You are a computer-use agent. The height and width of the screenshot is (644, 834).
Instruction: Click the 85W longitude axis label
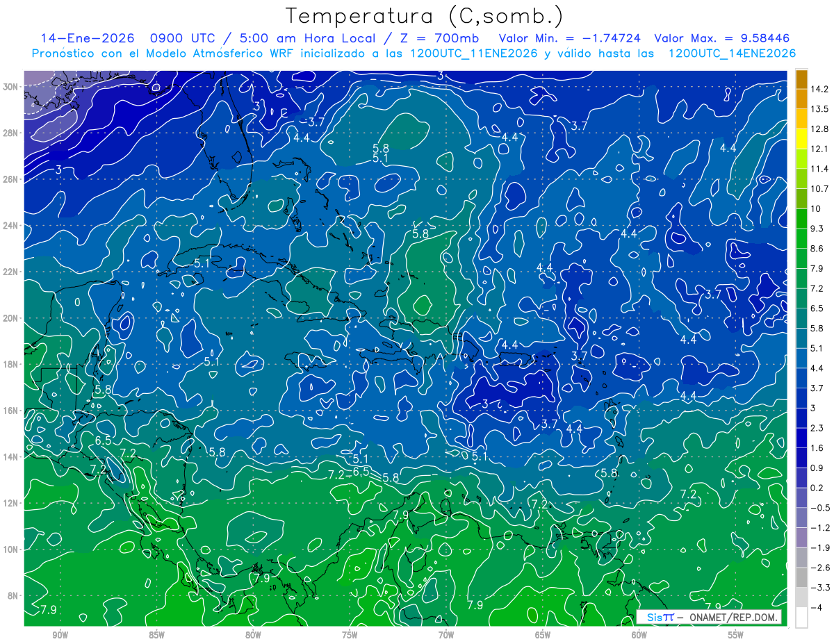[x=156, y=635]
